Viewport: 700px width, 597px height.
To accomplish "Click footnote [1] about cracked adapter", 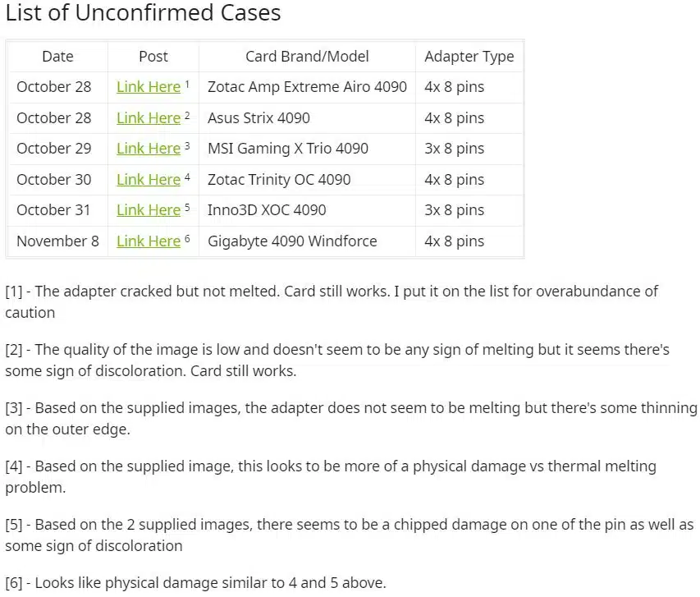I will point(332,302).
